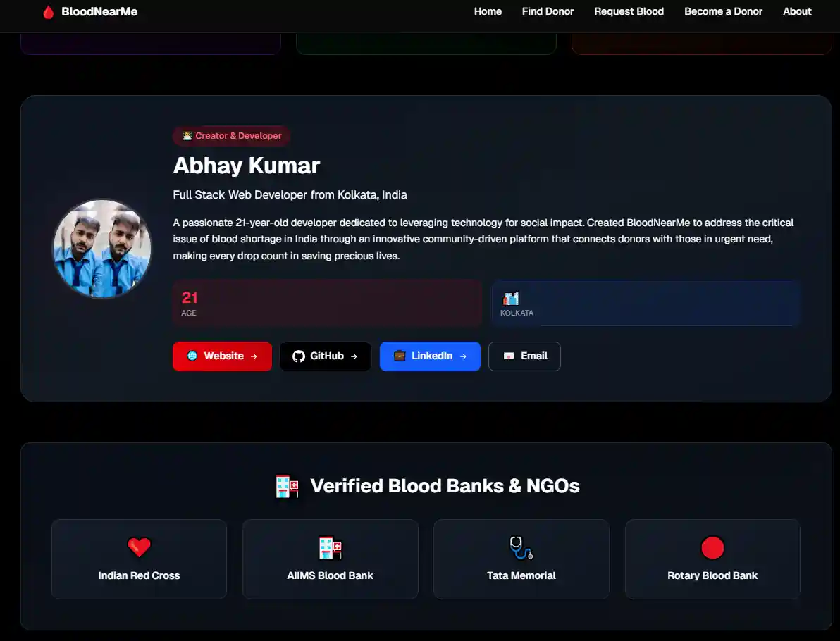Click the LinkedIn briefcase icon
840x641 pixels.
400,356
